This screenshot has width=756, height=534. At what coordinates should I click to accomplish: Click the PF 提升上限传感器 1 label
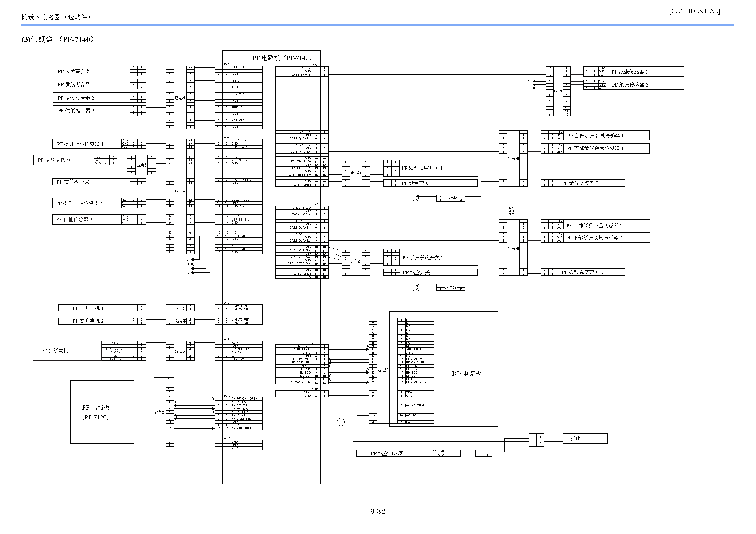[x=80, y=144]
